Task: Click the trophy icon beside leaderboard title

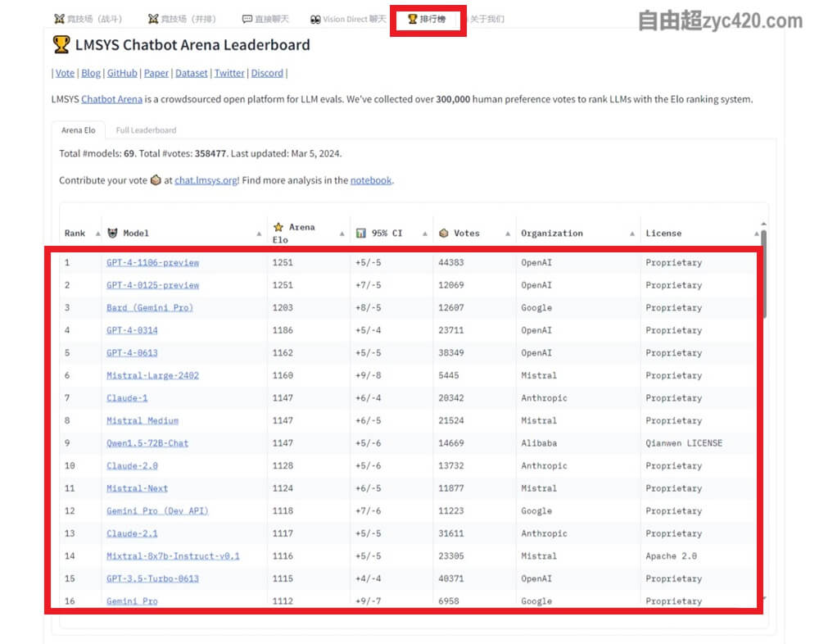Action: click(61, 44)
